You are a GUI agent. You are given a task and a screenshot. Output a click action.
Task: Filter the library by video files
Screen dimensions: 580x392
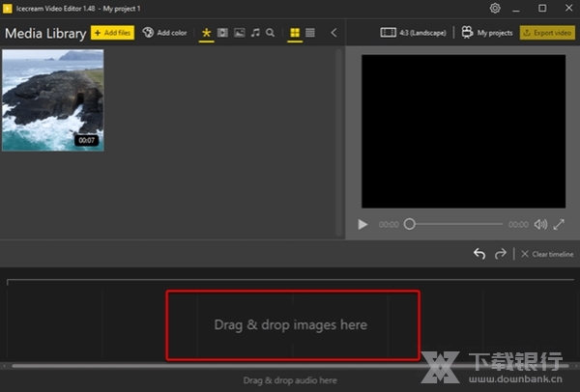[222, 33]
